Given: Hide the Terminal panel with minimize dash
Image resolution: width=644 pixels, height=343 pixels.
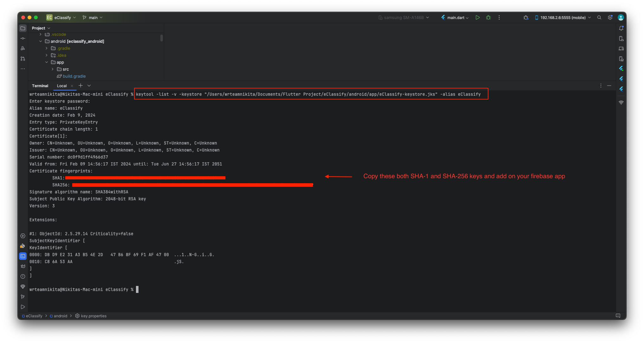Looking at the screenshot, I should pyautogui.click(x=609, y=86).
